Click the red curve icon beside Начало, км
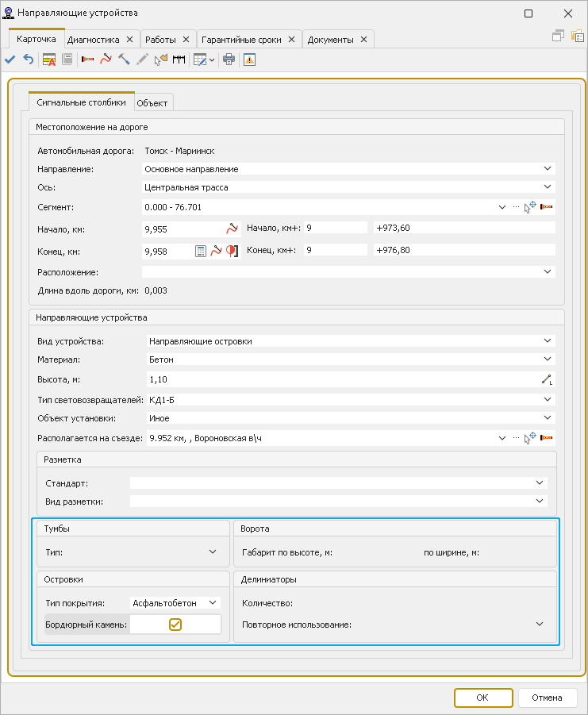This screenshot has width=588, height=715. [x=232, y=228]
